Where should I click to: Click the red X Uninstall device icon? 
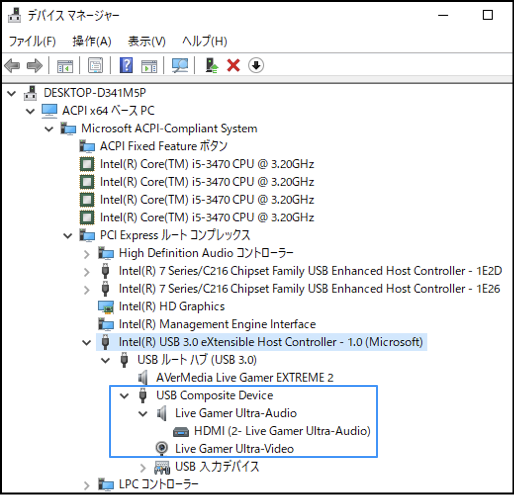tap(233, 65)
